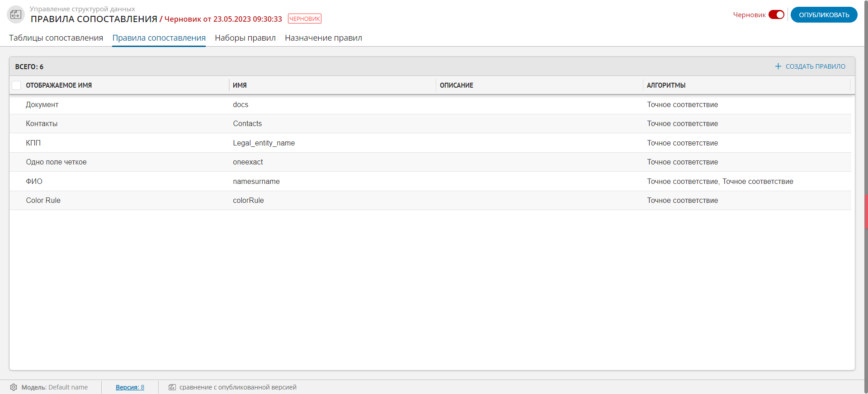
Task: Select the Правила сопоставления tab
Action: point(159,38)
